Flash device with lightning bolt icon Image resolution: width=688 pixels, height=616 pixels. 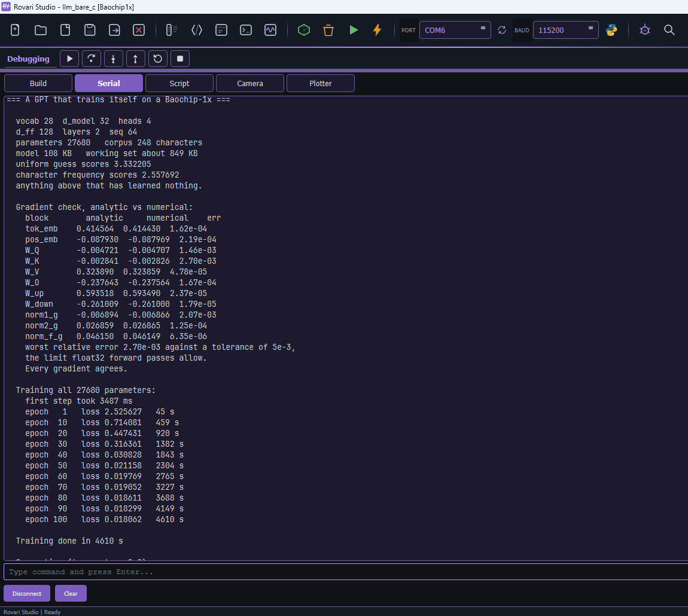click(x=377, y=30)
